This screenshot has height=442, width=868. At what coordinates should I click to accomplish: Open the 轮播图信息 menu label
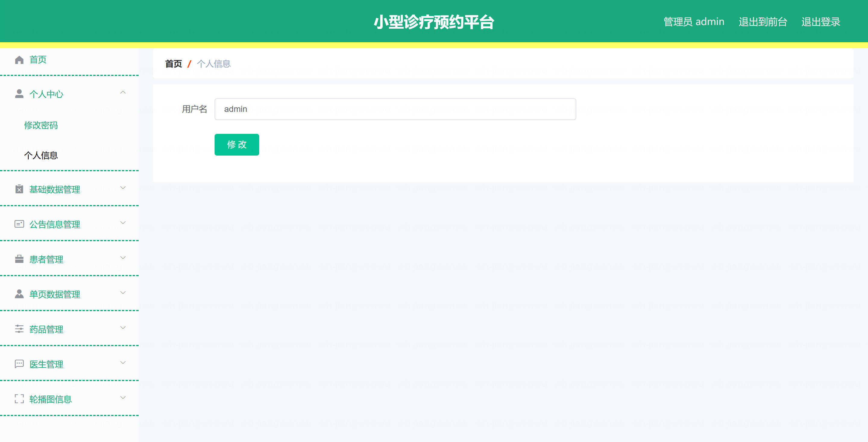pos(51,399)
